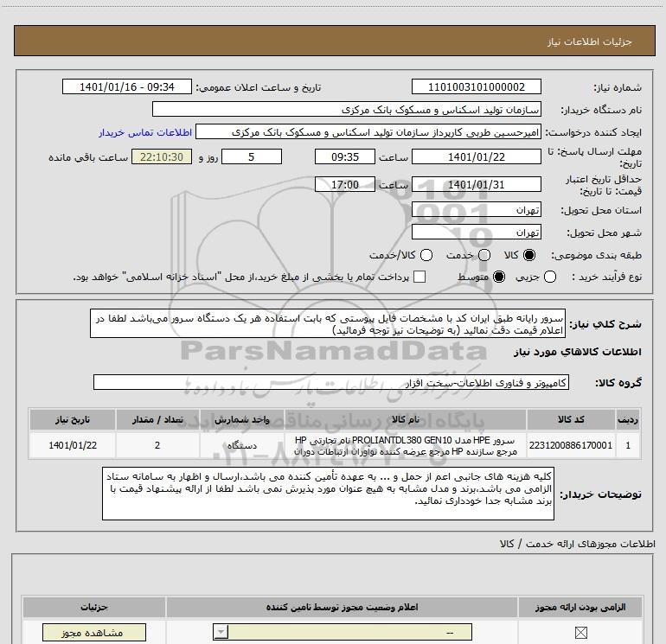This screenshot has height=644, width=666.
Task: Click the اطلاعات مجوزهای ارائه خدمت / کالا heading
Action: pyautogui.click(x=577, y=544)
